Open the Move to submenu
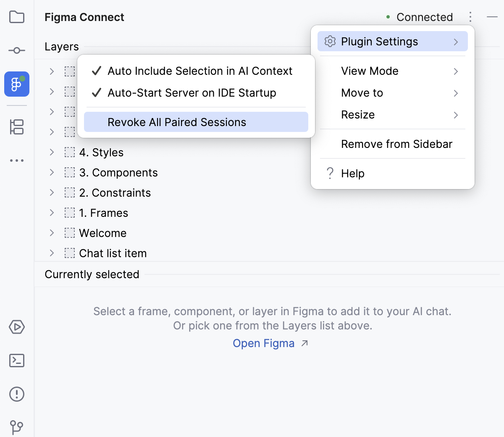This screenshot has width=504, height=437. [x=393, y=92]
